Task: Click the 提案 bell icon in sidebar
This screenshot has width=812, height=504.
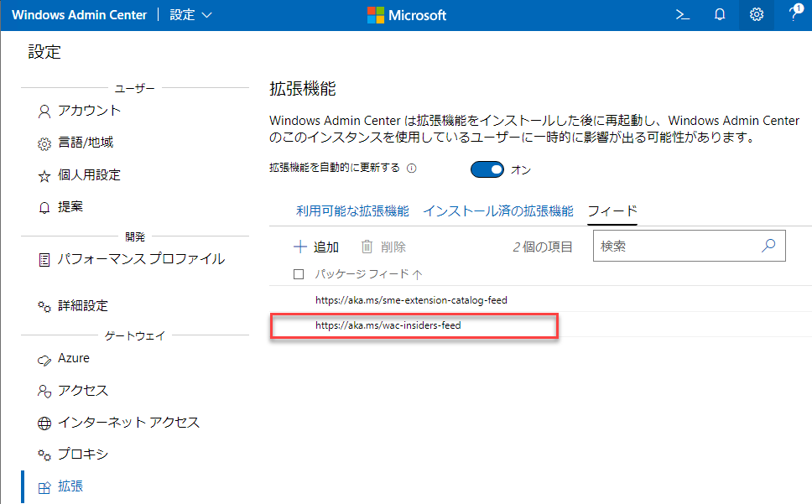Action: pyautogui.click(x=44, y=207)
